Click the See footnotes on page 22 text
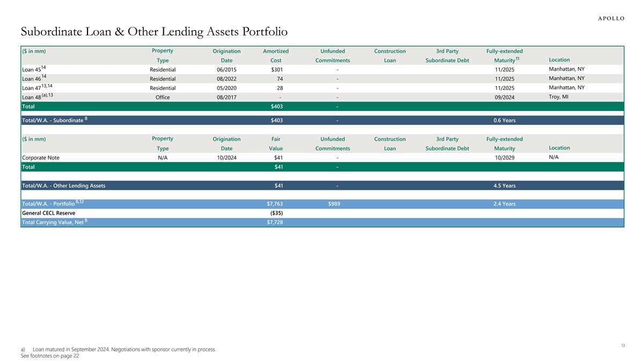The height and width of the screenshot is (362, 644). click(x=49, y=356)
